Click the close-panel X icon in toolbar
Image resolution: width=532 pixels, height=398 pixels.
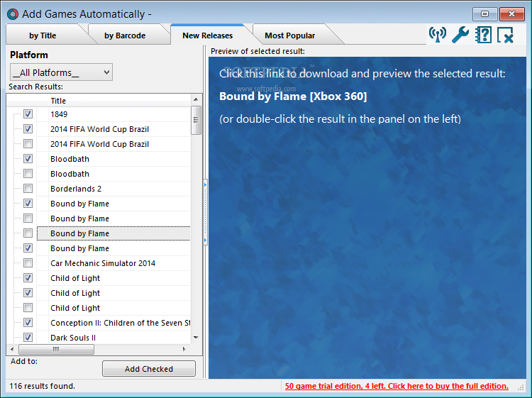[505, 35]
